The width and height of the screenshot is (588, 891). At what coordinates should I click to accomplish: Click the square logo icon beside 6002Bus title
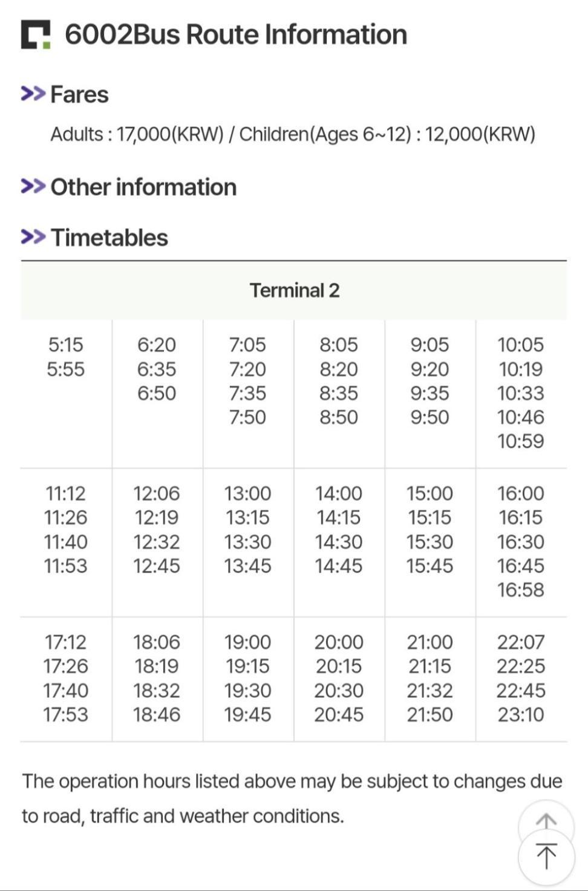(36, 35)
